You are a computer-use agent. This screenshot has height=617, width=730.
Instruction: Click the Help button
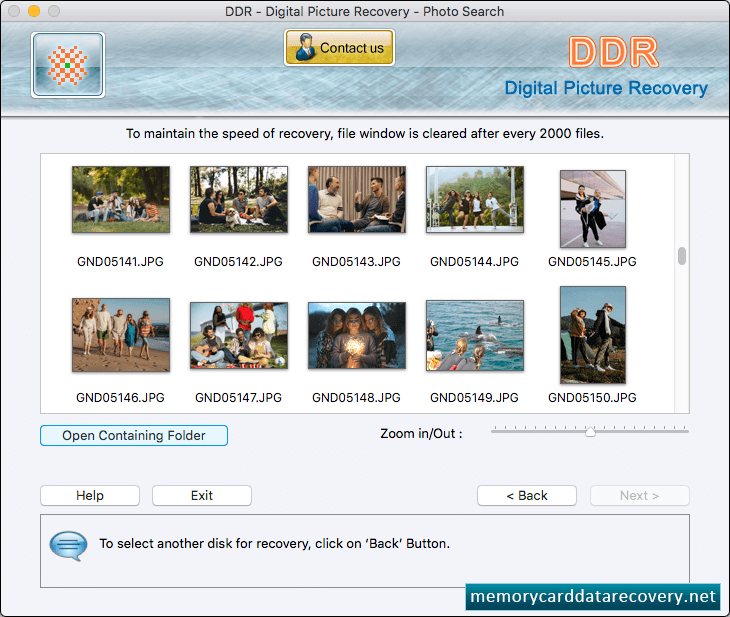[x=90, y=495]
